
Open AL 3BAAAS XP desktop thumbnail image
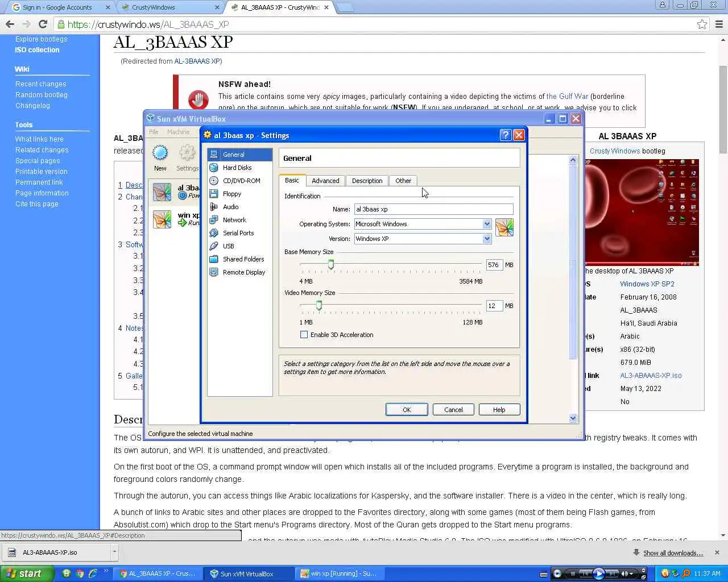point(642,212)
